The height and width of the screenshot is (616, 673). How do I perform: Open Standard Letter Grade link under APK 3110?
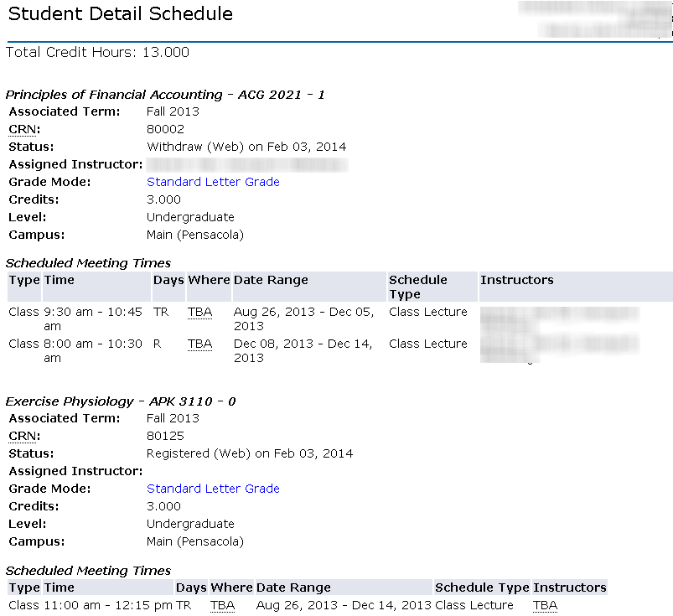tap(213, 489)
